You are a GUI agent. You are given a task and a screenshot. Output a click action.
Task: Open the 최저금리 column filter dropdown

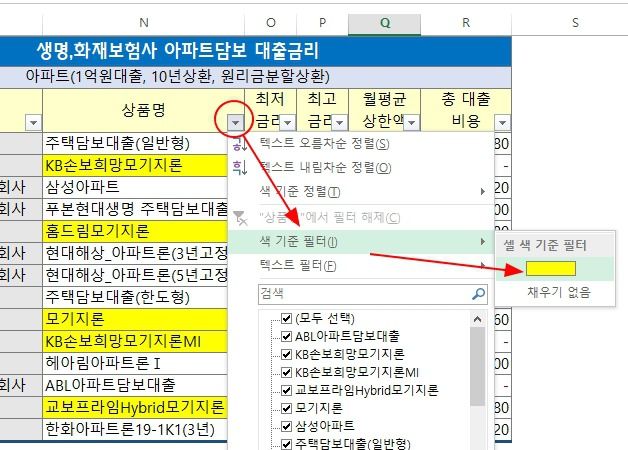coord(287,123)
